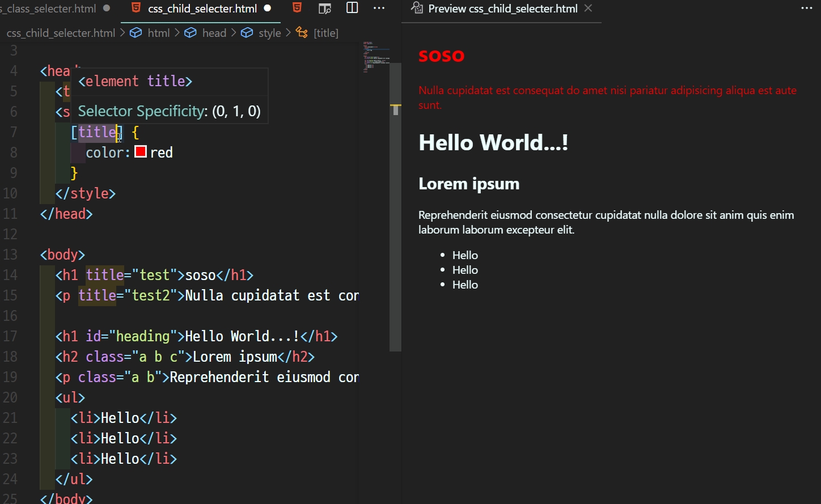The image size is (821, 504).
Task: Open More Actions menu in preview pane
Action: pos(806,8)
